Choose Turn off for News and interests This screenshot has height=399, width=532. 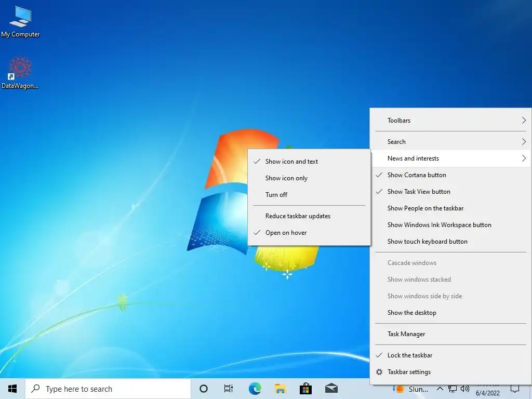[x=309, y=195]
